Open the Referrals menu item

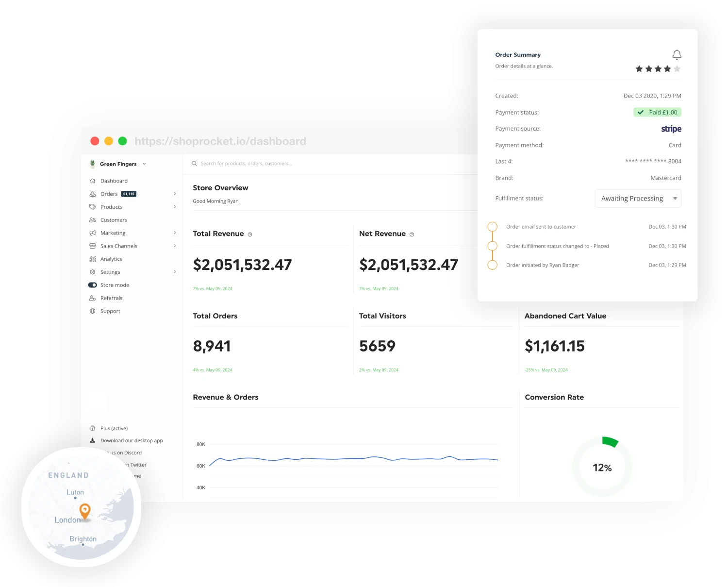point(111,298)
